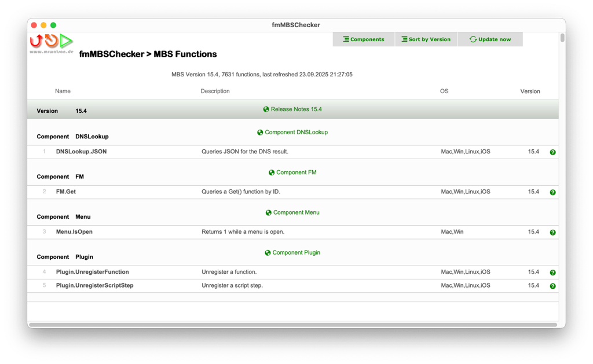Click the globe icon beside Release Notes 15.4

pyautogui.click(x=266, y=109)
